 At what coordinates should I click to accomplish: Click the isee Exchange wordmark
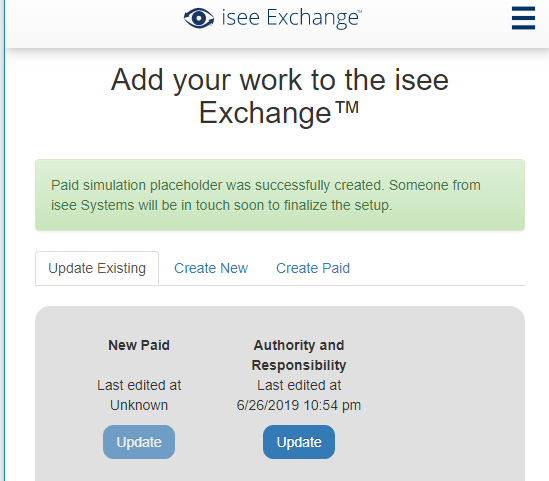pyautogui.click(x=291, y=18)
